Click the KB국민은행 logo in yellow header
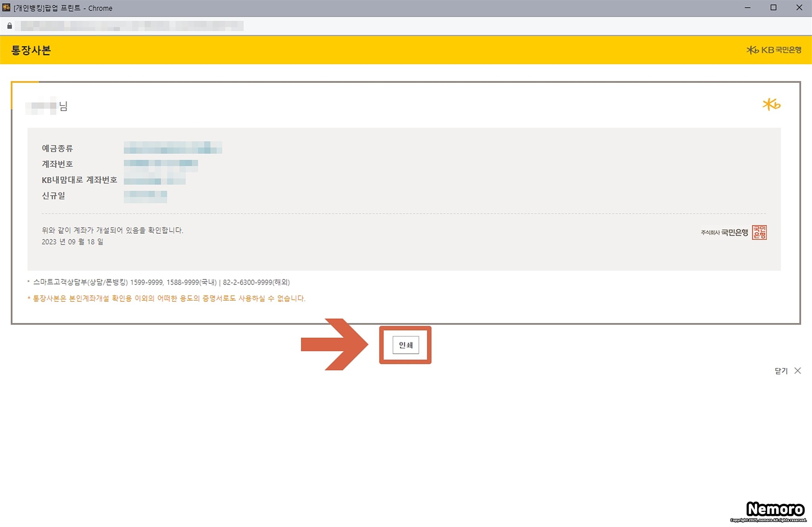This screenshot has height=527, width=812. coord(774,50)
